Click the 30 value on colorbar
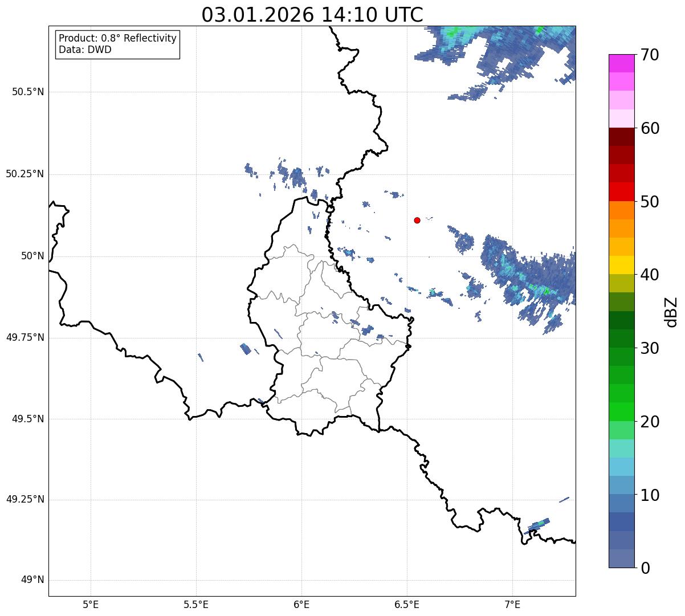Image resolution: width=685 pixels, height=616 pixels. [650, 348]
